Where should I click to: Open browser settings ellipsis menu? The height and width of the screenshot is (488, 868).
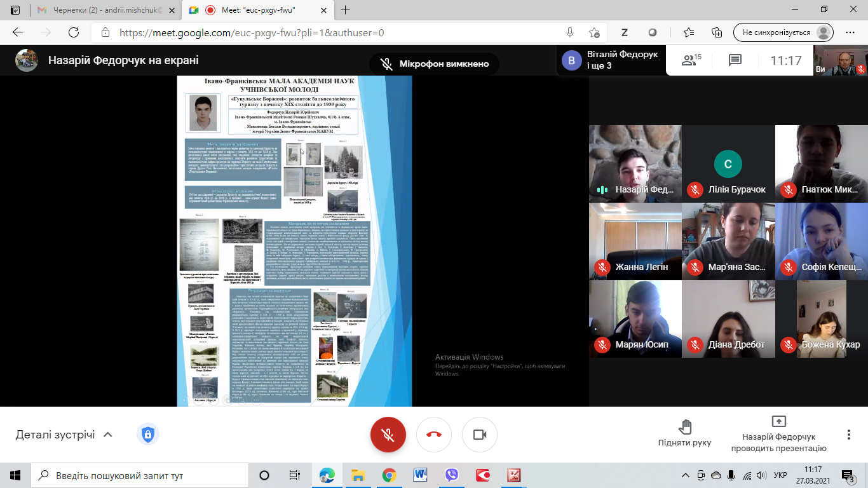850,32
